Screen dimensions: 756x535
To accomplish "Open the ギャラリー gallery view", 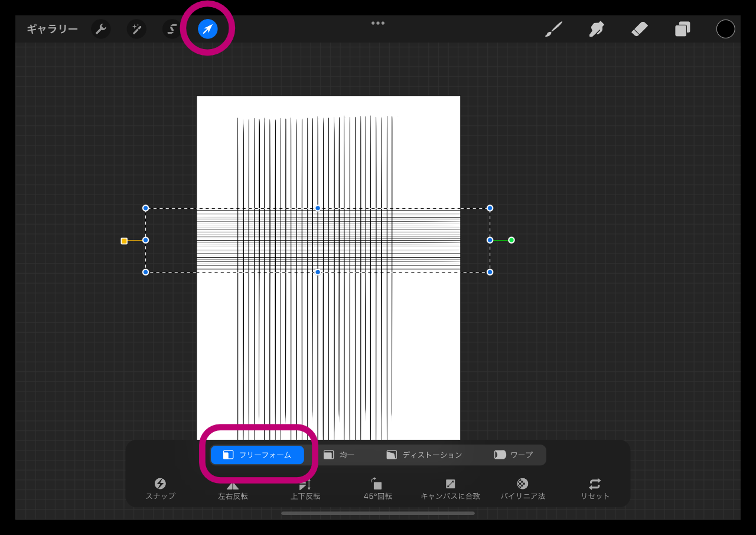I will [x=52, y=29].
